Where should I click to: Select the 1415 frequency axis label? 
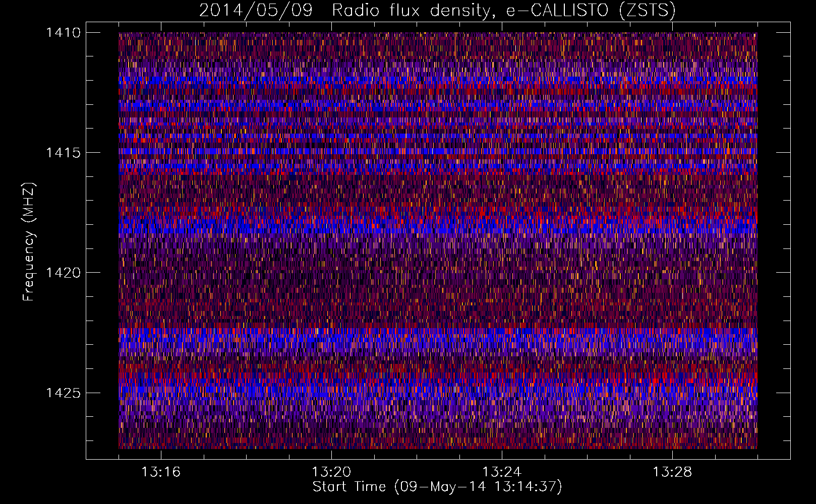tap(63, 153)
